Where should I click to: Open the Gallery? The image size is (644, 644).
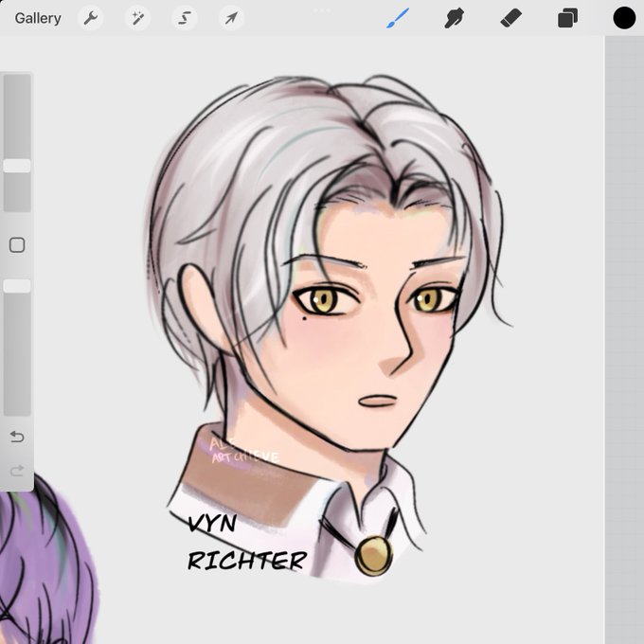38,18
